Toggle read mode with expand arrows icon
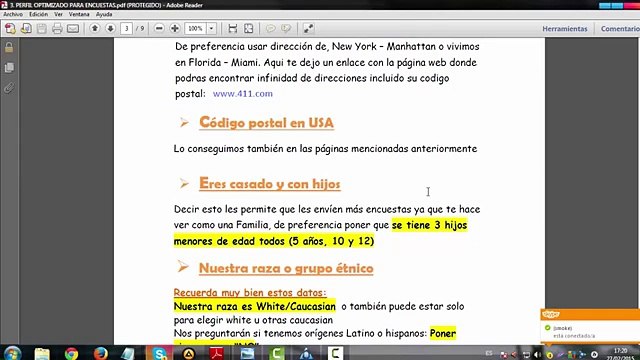The height and width of the screenshot is (360, 640). click(x=308, y=28)
